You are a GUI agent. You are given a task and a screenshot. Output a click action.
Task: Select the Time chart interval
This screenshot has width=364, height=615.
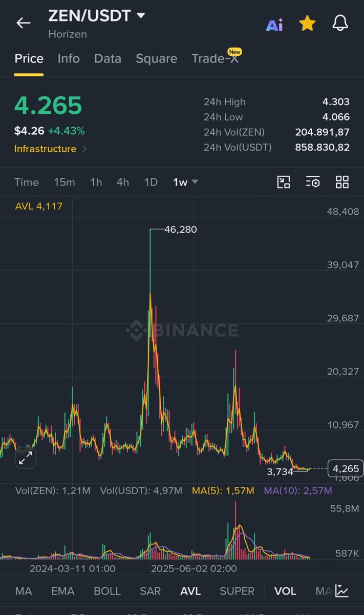coord(27,182)
